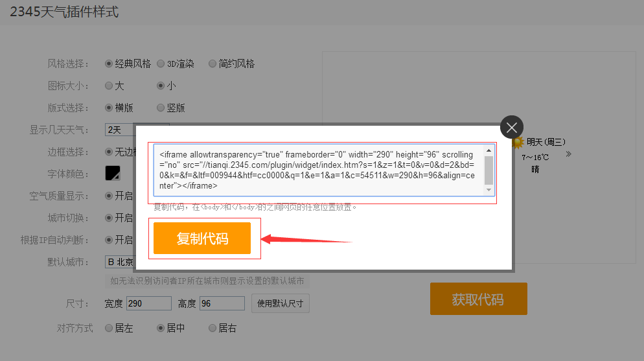Select 横版 layout option
This screenshot has height=361, width=644.
(109, 108)
